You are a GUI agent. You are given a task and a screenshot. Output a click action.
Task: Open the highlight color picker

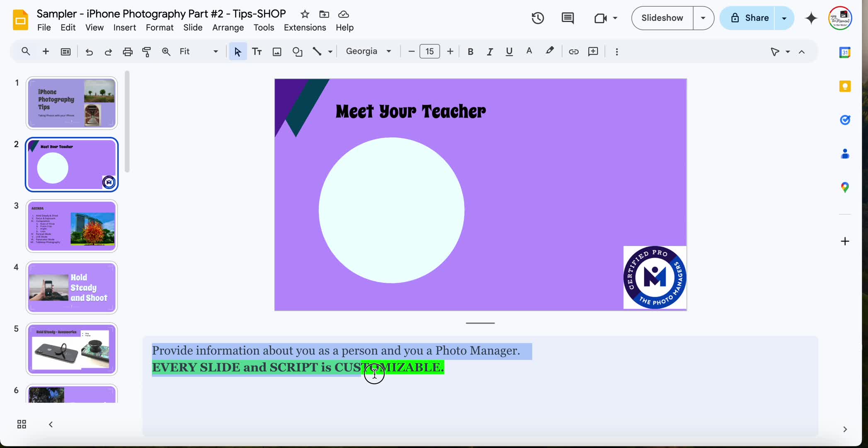tap(549, 51)
